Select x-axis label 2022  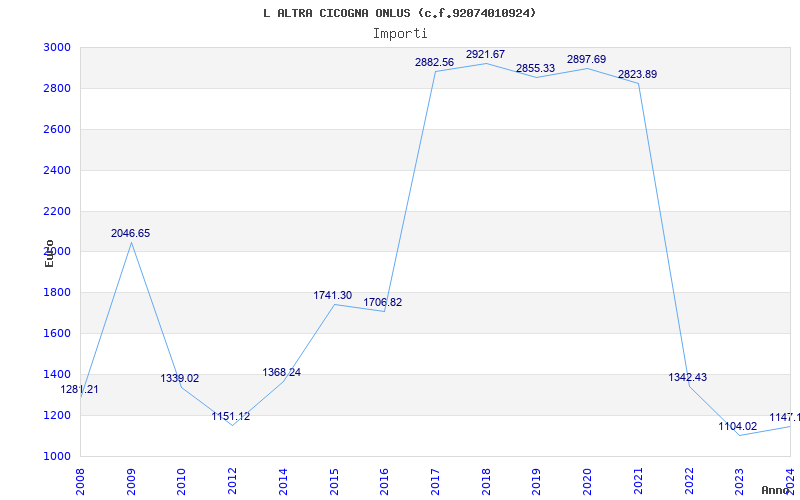tap(689, 482)
